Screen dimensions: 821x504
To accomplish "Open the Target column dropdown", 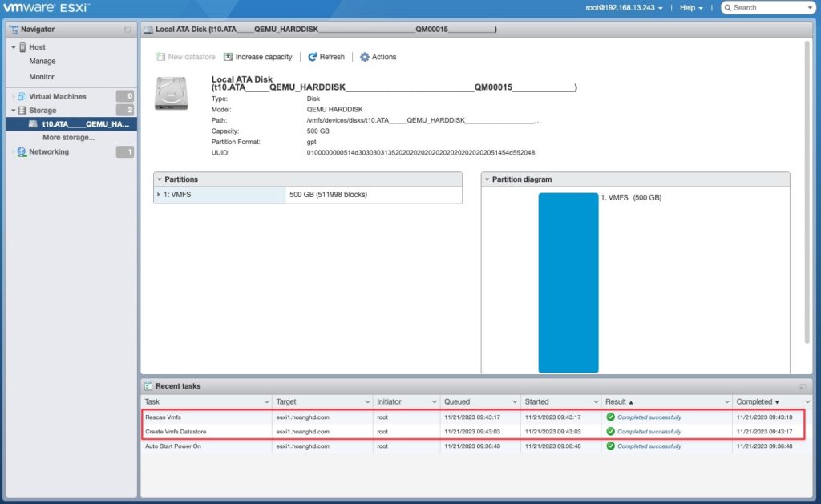I will click(367, 402).
